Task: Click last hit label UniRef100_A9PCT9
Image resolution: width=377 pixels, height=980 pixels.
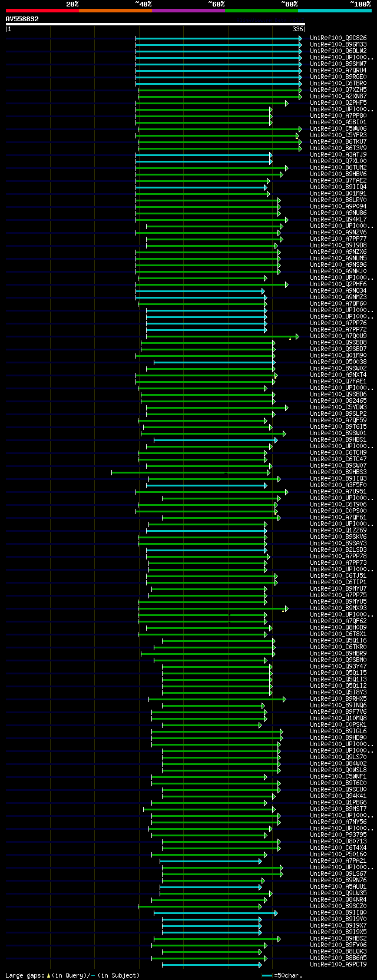Action: (338, 965)
